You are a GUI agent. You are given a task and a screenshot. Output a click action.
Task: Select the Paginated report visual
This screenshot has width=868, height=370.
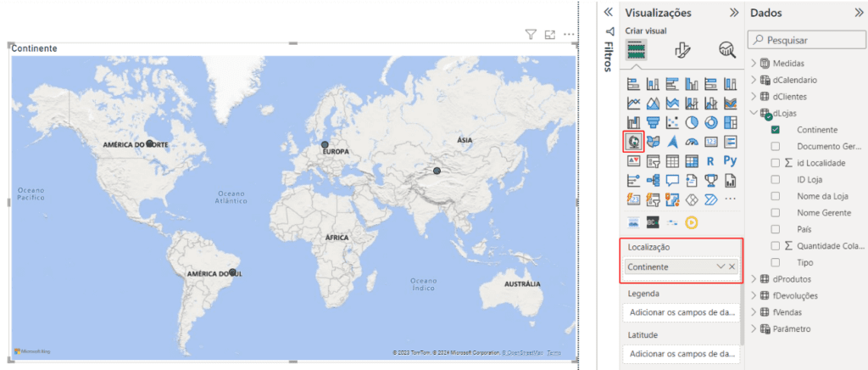(x=730, y=180)
